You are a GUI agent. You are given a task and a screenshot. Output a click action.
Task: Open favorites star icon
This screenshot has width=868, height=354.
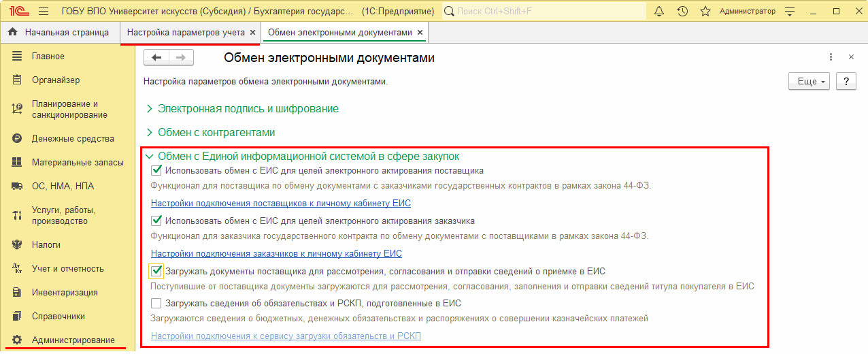705,12
